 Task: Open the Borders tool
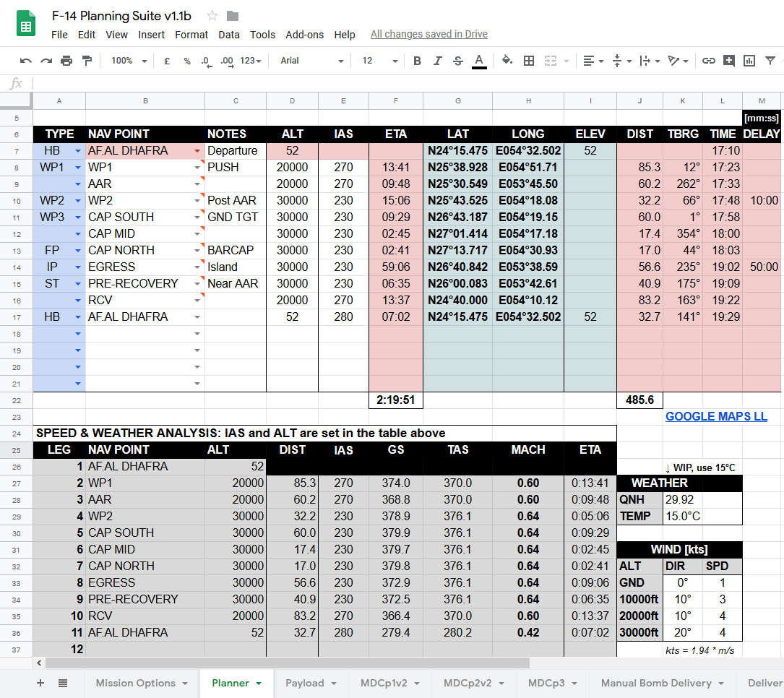[x=529, y=61]
